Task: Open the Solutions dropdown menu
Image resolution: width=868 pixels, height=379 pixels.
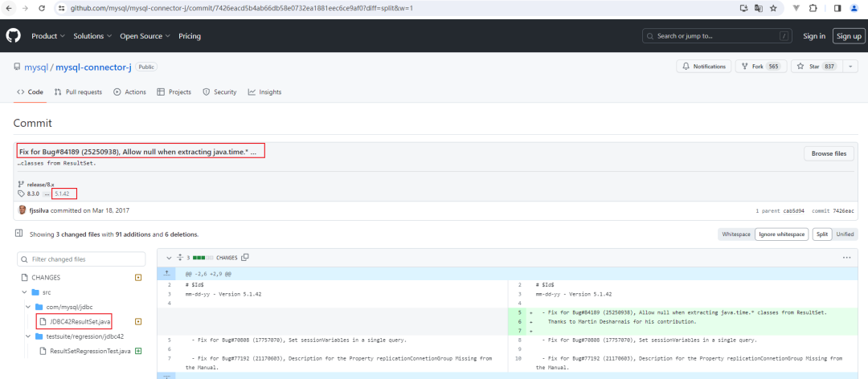Action: coord(92,36)
